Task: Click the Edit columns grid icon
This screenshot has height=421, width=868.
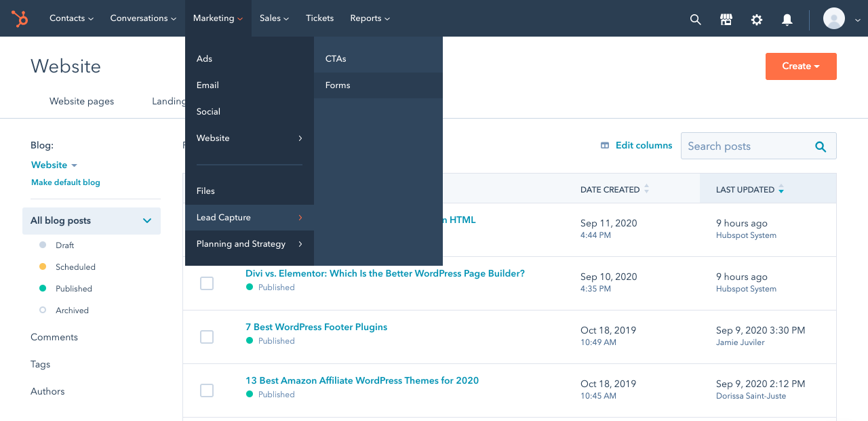Action: tap(604, 145)
